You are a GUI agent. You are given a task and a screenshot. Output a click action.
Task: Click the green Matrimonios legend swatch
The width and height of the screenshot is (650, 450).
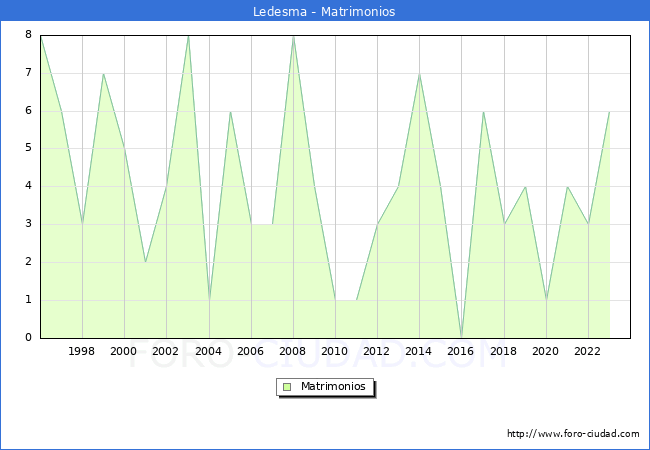pos(287,387)
